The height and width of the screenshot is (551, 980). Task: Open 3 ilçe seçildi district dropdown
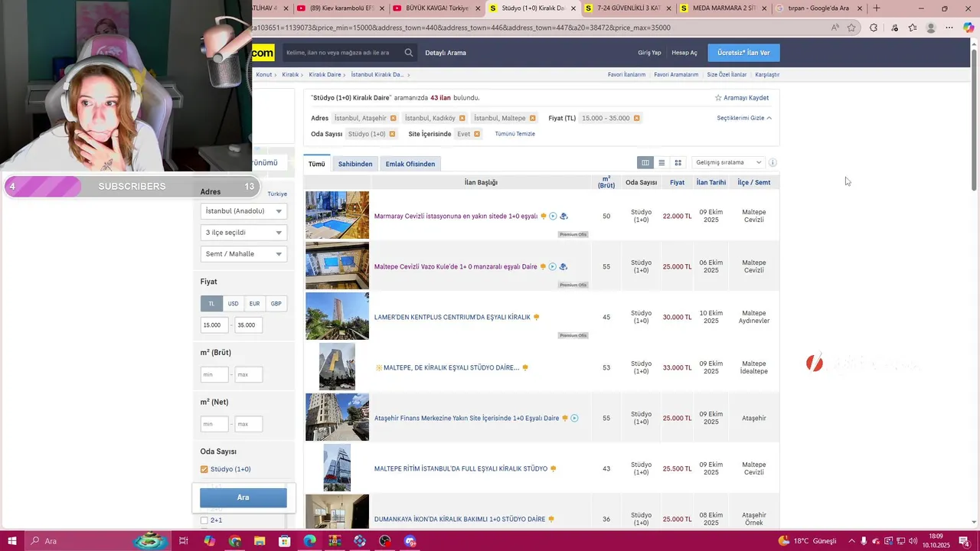tap(243, 233)
